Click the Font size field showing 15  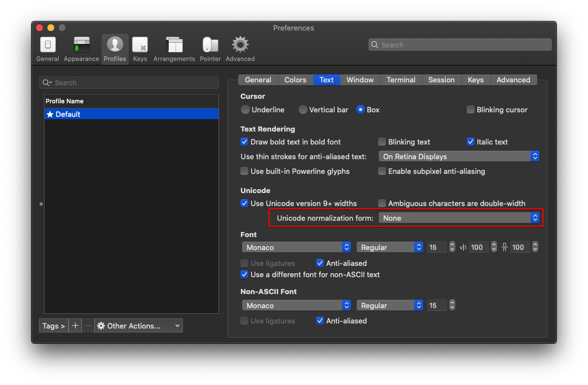click(437, 247)
